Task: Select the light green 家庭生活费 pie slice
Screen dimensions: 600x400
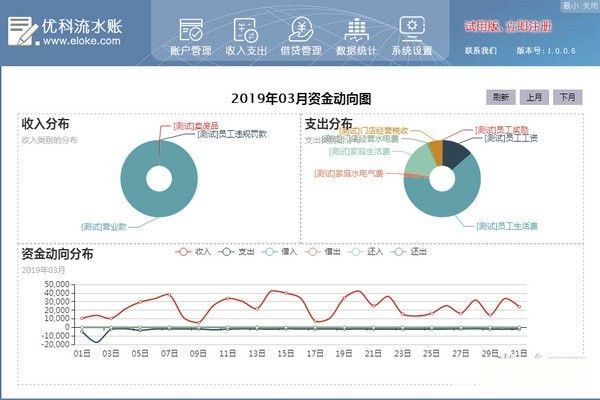Action: pyautogui.click(x=420, y=161)
